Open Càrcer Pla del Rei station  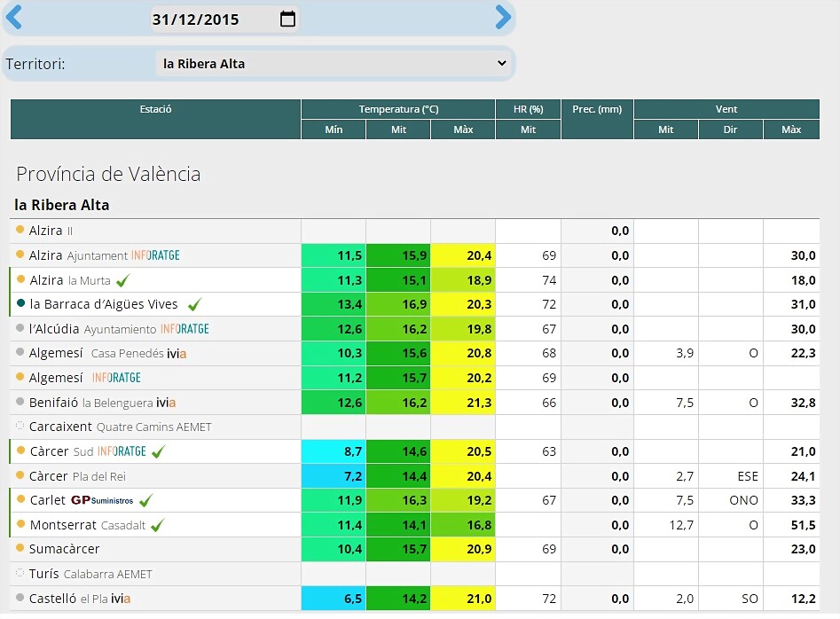click(x=77, y=476)
